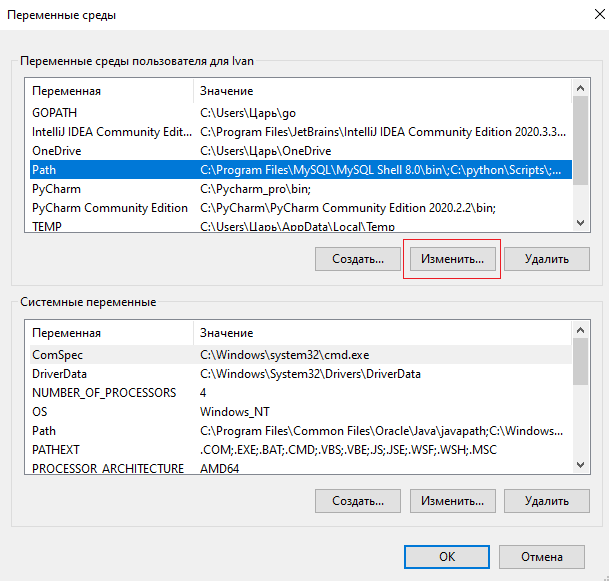This screenshot has height=581, width=609.
Task: Click up arrow of user variables scrollbar
Action: 581,88
